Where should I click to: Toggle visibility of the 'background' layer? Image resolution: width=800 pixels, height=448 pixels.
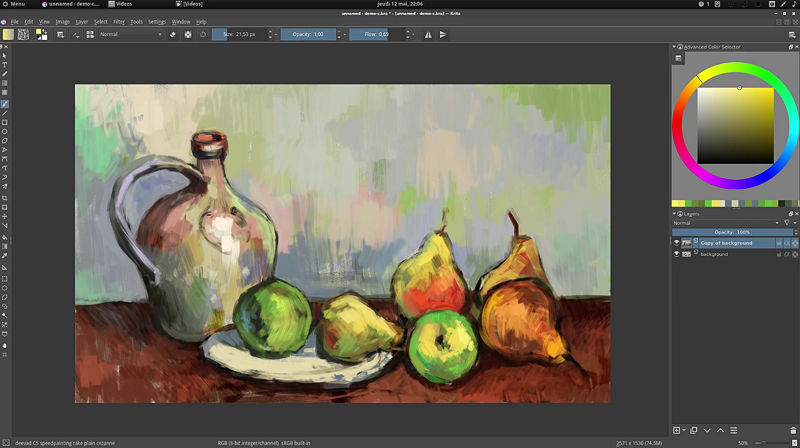(x=677, y=254)
